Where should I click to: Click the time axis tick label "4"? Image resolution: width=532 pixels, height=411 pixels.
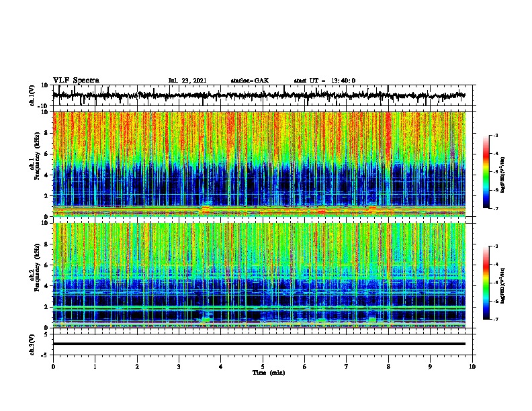point(221,367)
